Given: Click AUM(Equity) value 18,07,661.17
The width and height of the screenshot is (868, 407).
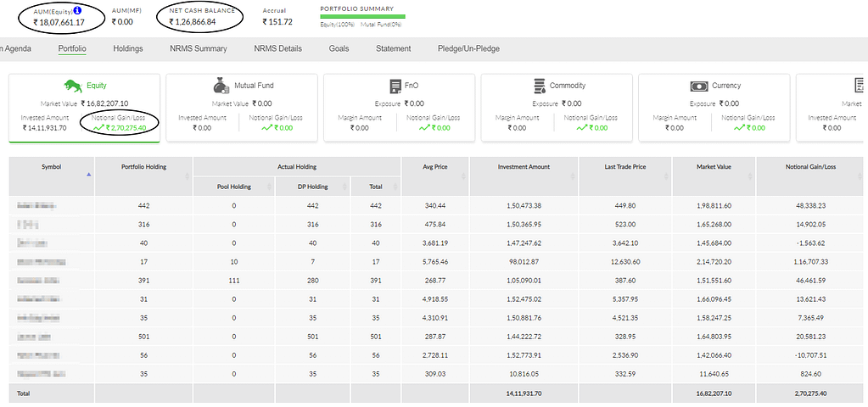Looking at the screenshot, I should [x=59, y=22].
